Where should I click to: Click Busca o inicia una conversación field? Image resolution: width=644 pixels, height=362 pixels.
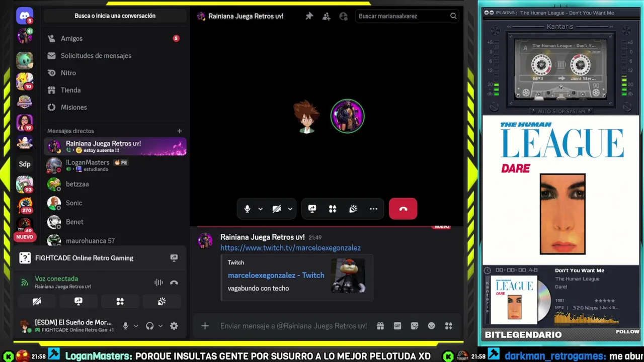115,16
